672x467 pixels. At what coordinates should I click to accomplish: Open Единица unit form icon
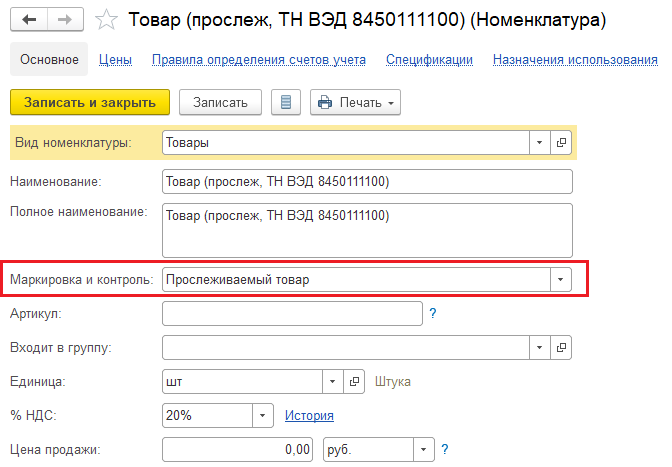(x=354, y=381)
